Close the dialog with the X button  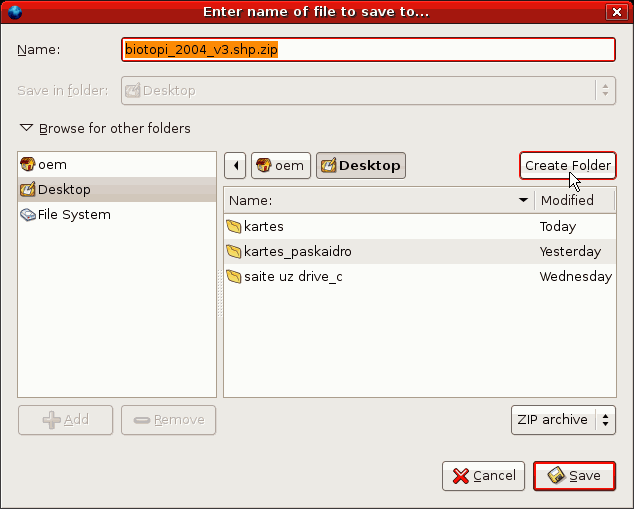617,12
